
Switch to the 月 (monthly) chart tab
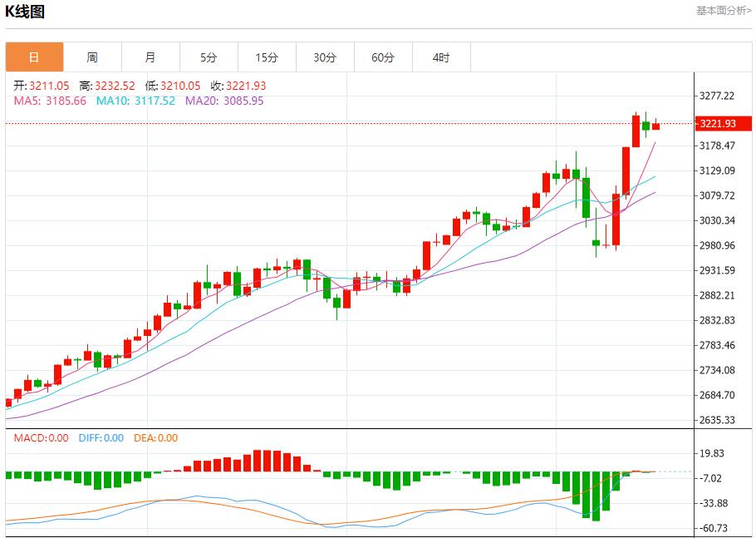(150, 57)
